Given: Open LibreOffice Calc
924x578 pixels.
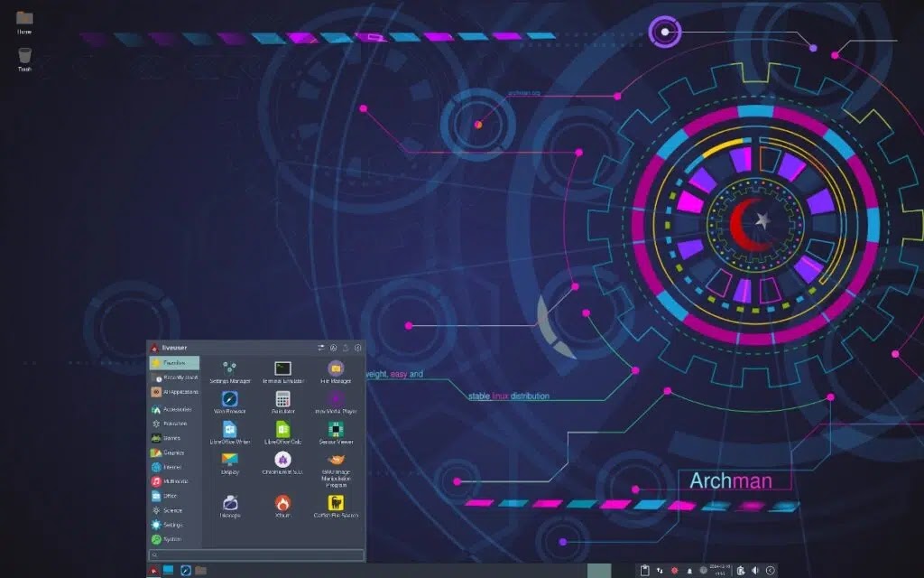Looking at the screenshot, I should click(282, 433).
